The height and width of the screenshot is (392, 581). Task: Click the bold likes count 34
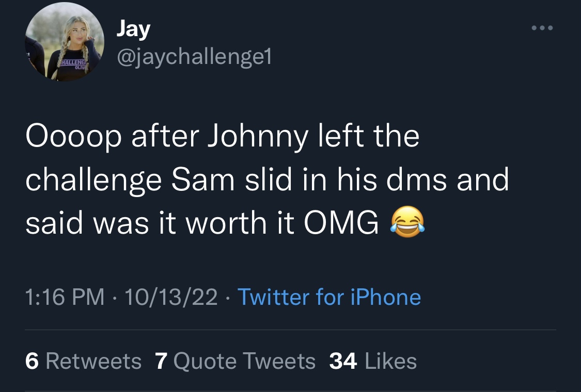pos(343,361)
